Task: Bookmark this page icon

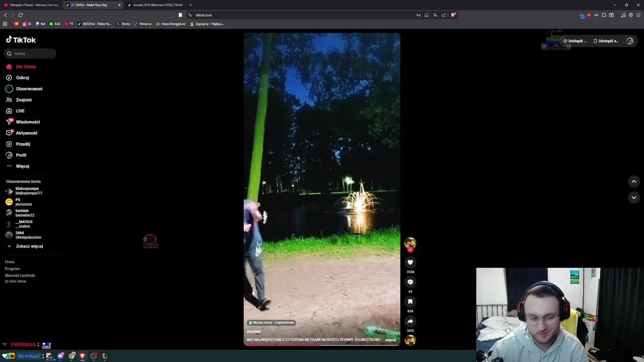Action: tap(180, 15)
